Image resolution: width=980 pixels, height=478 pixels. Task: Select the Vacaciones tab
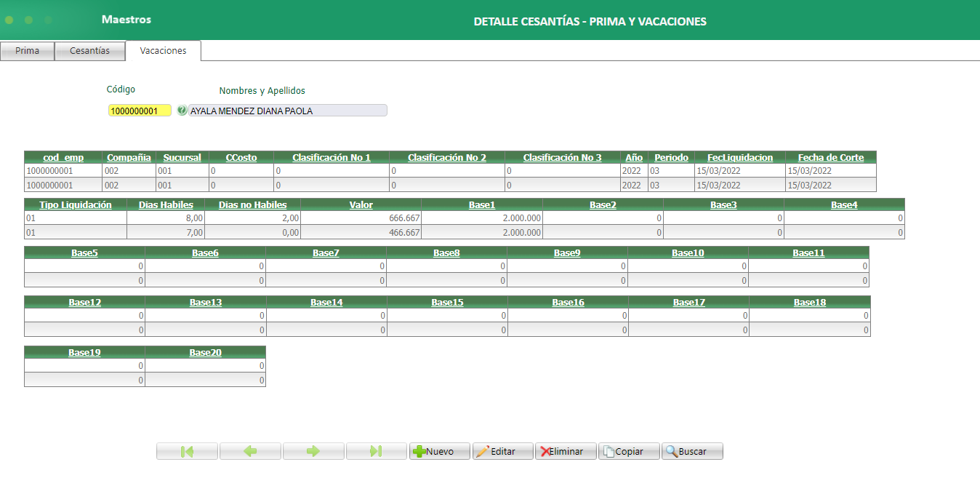tap(163, 51)
